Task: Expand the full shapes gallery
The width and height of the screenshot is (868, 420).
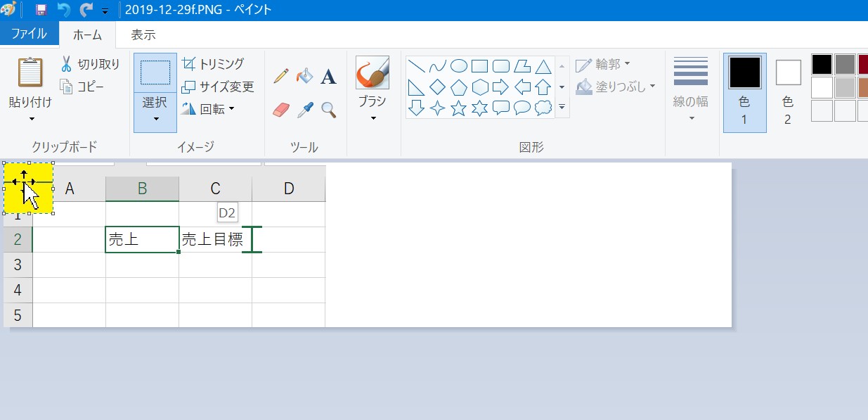Action: [562, 107]
